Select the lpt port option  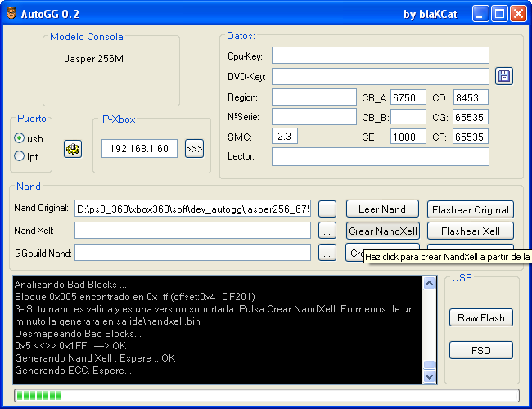pyautogui.click(x=20, y=155)
